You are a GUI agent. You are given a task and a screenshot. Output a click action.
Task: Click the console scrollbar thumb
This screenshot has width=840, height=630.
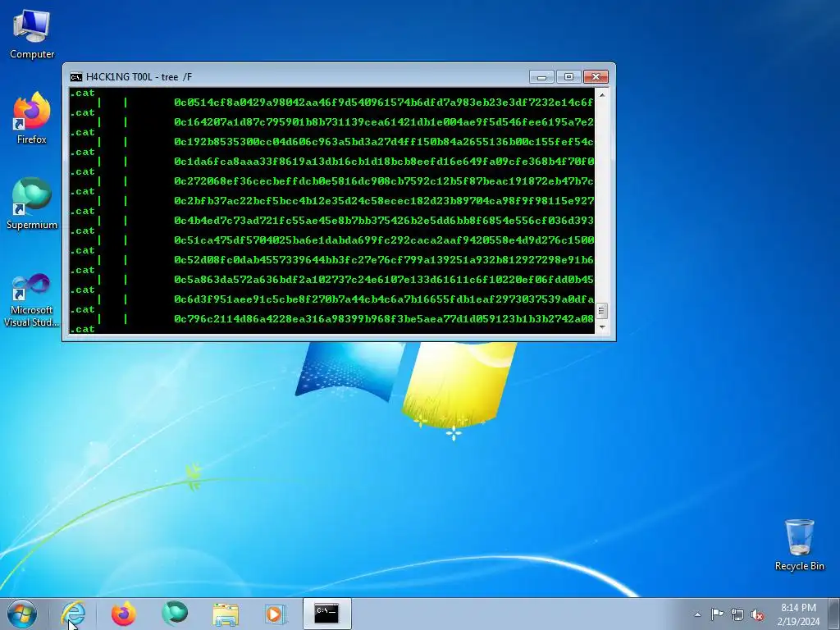pyautogui.click(x=602, y=311)
